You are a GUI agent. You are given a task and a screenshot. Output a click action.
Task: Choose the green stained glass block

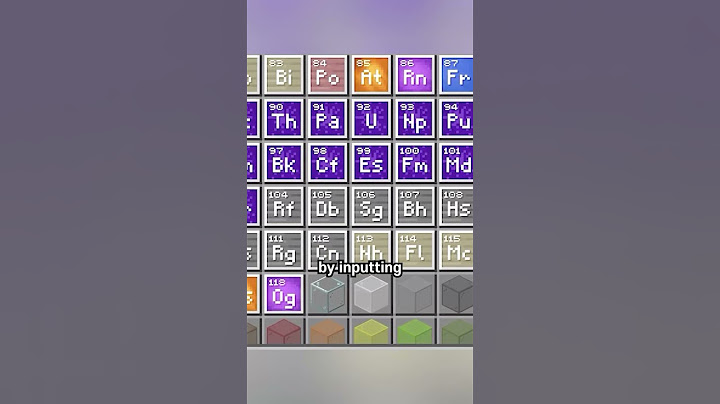pos(457,332)
